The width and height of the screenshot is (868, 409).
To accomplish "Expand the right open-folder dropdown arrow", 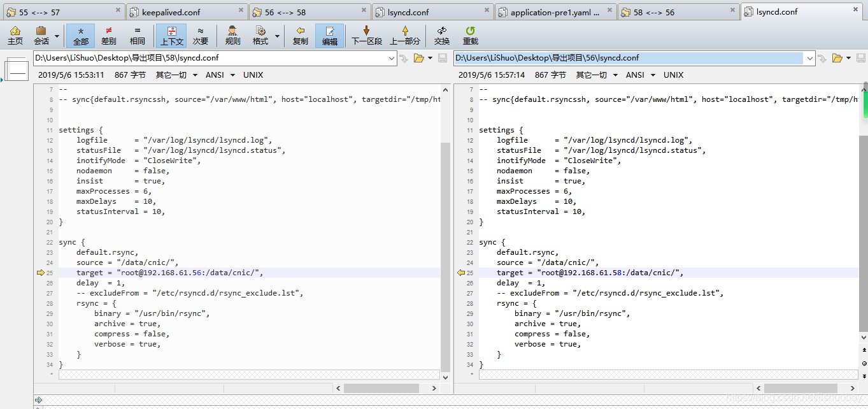I will coord(848,58).
